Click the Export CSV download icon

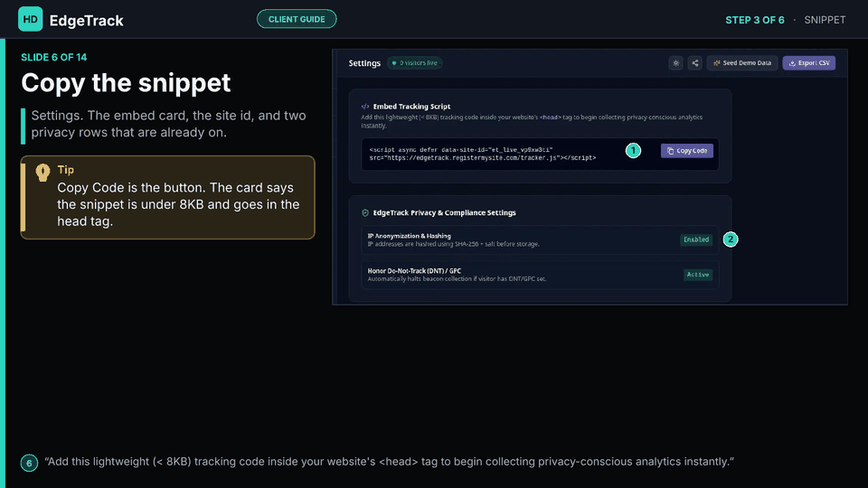pyautogui.click(x=792, y=63)
